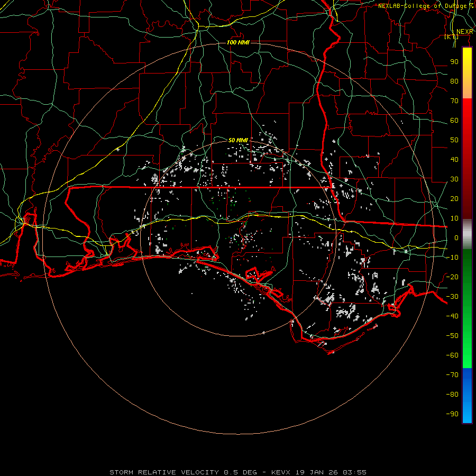Viewport: 476px width, 476px height.
Task: Click the -80 knot scale label
Action: pos(452,395)
